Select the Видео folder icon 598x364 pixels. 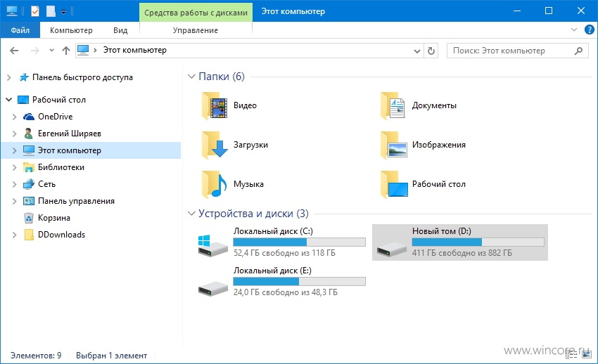tap(215, 105)
